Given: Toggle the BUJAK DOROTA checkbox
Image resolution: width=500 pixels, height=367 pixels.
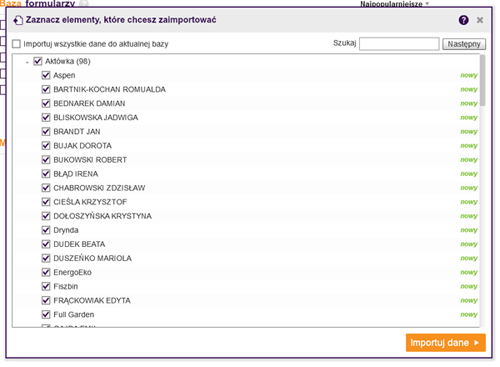Looking at the screenshot, I should coord(46,146).
